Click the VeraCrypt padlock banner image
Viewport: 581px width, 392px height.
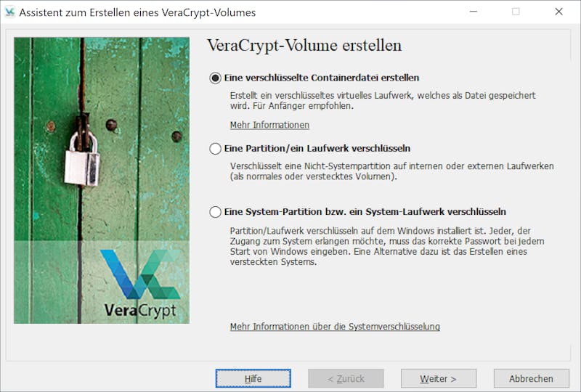pyautogui.click(x=102, y=181)
